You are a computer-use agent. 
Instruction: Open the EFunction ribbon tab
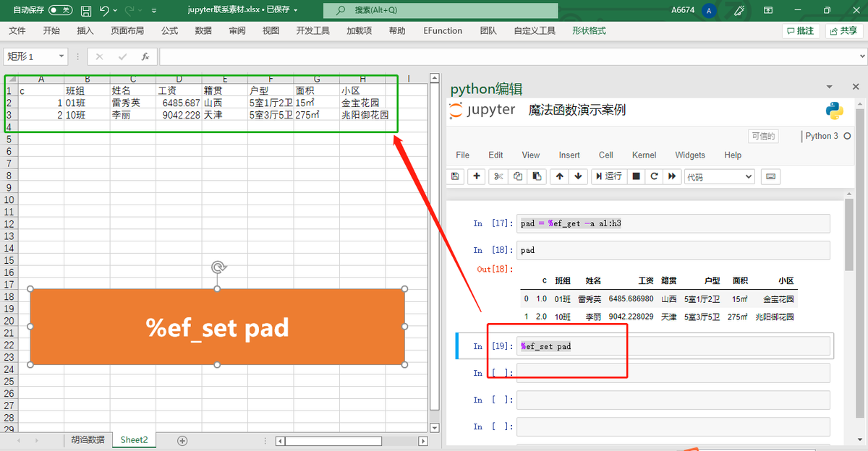443,31
